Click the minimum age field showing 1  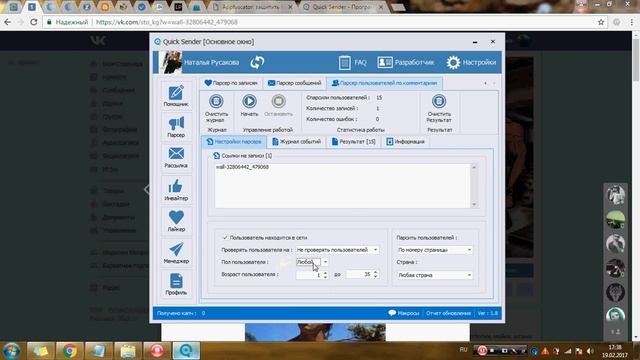(309, 275)
